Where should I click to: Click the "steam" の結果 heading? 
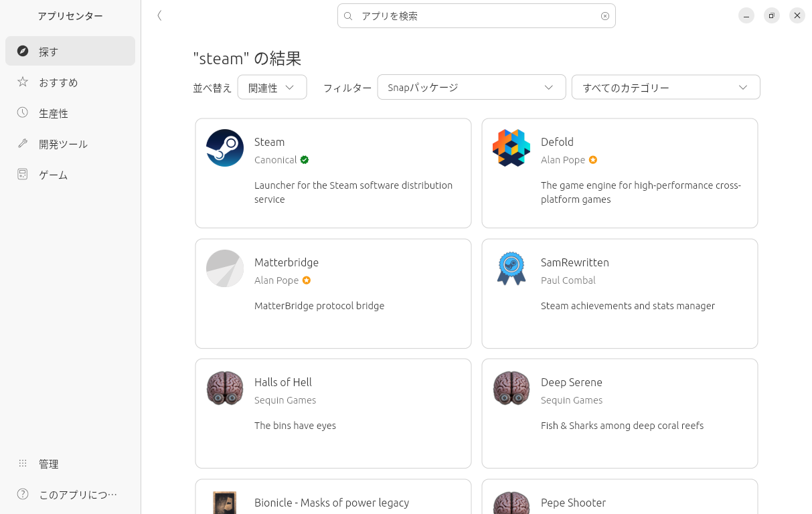tap(247, 58)
